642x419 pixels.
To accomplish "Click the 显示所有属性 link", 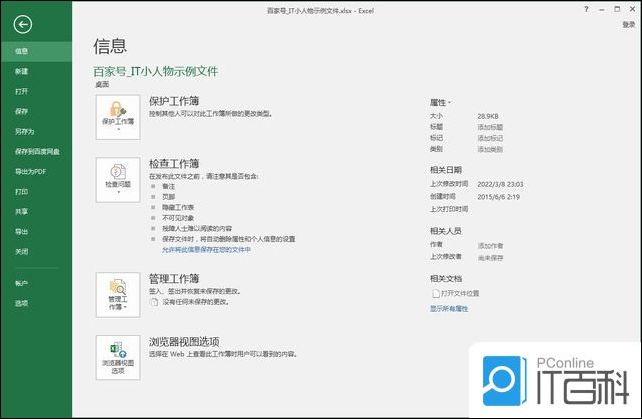I will (449, 309).
